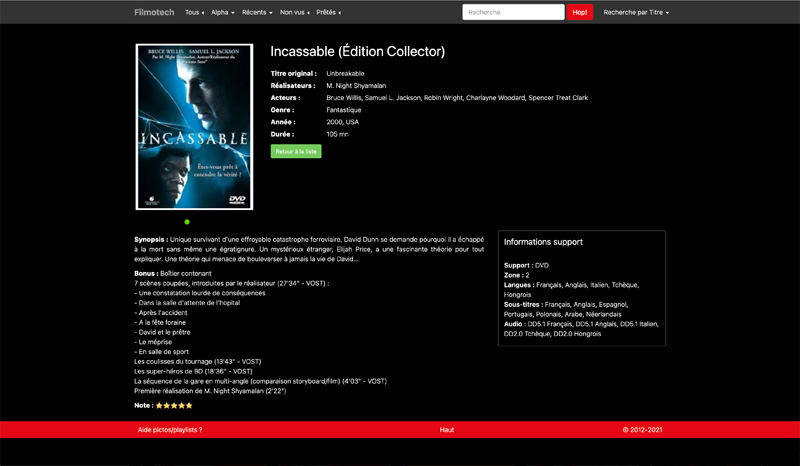Click 'Les coulisses du tournage' bonus line

(197, 361)
